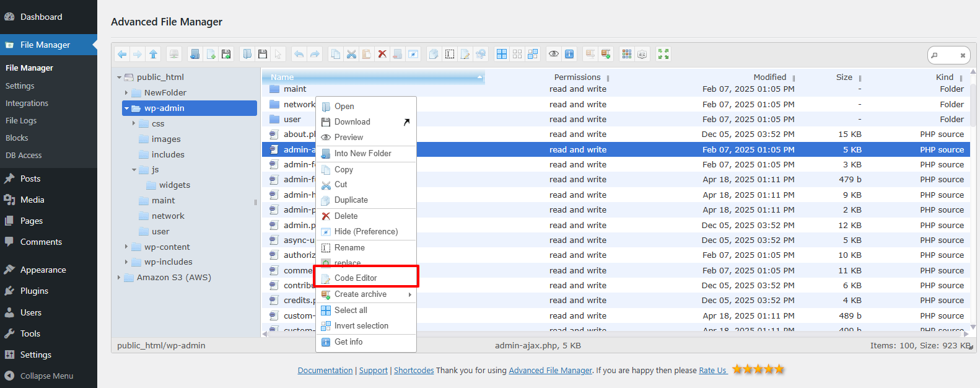Expand the Amazon S3 (AWS) volume
The height and width of the screenshot is (388, 980).
(x=119, y=278)
